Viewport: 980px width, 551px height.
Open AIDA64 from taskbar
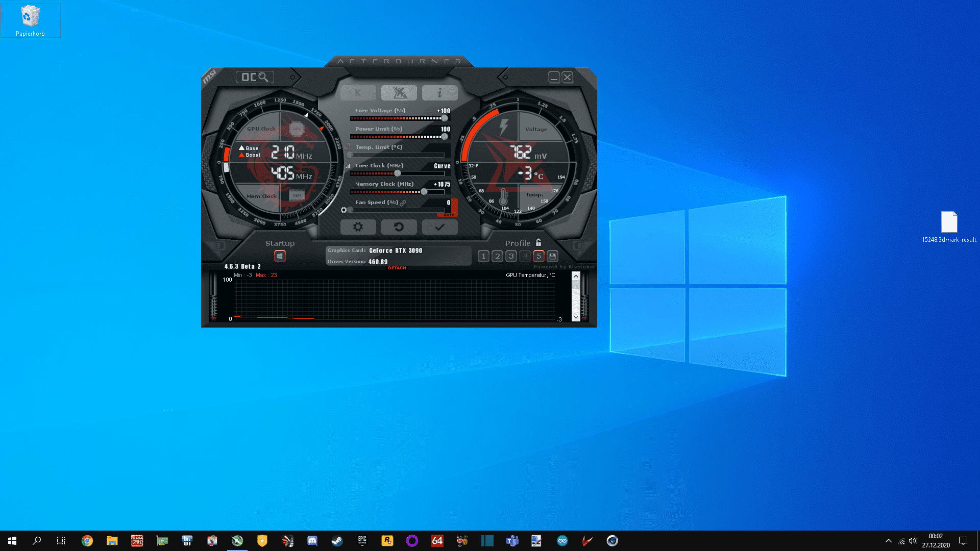pos(437,541)
